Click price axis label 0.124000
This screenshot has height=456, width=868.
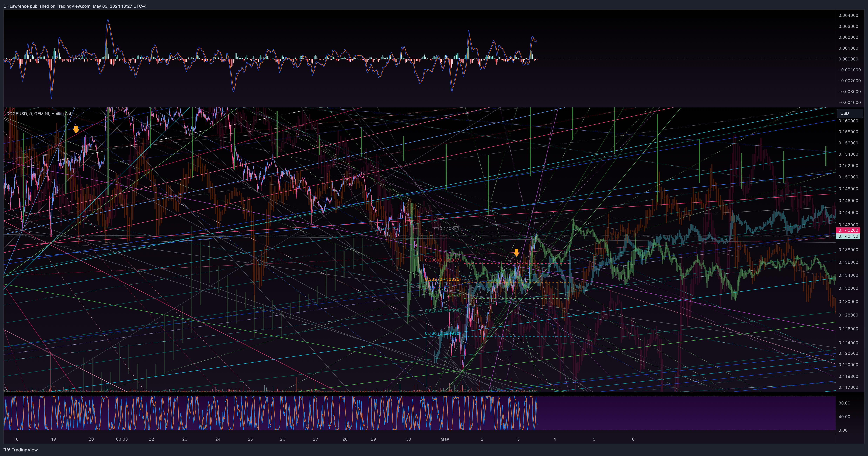tap(849, 342)
